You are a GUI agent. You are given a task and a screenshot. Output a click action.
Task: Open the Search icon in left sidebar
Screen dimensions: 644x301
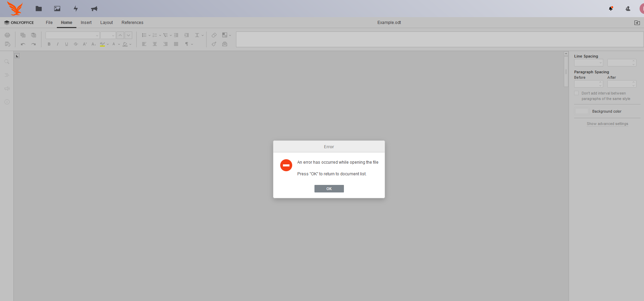7,62
